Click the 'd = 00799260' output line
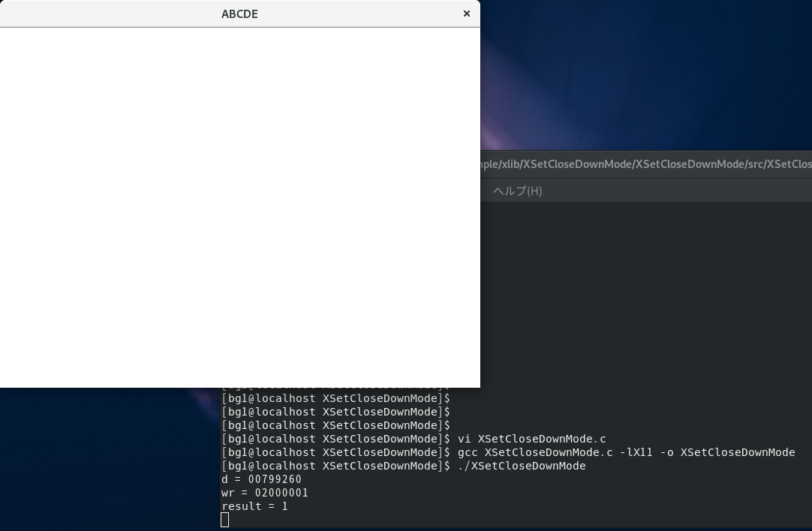Image resolution: width=812 pixels, height=531 pixels. click(261, 479)
